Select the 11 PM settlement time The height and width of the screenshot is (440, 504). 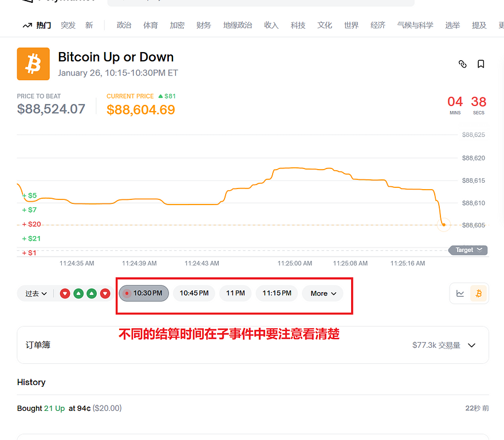coord(235,293)
